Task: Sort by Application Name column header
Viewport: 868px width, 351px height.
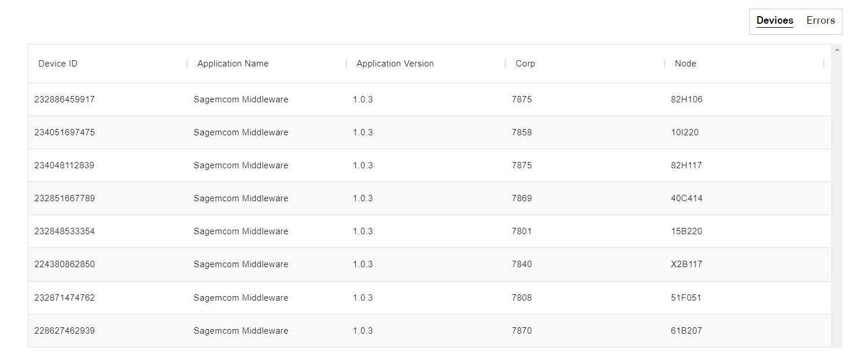Action: point(233,64)
